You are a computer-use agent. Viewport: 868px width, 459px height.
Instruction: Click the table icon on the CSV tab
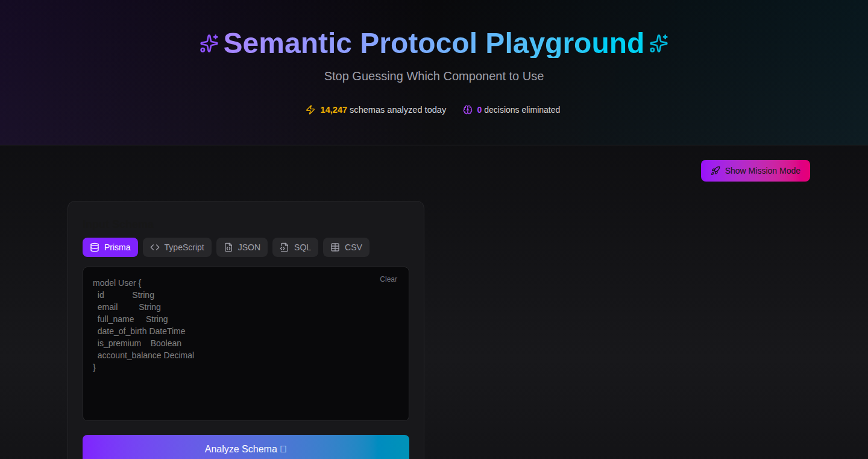(x=335, y=247)
